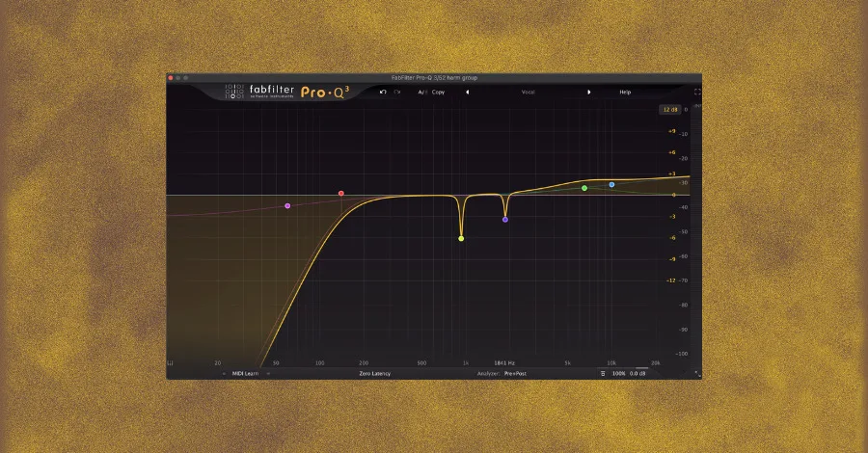Open the Help menu

(625, 92)
